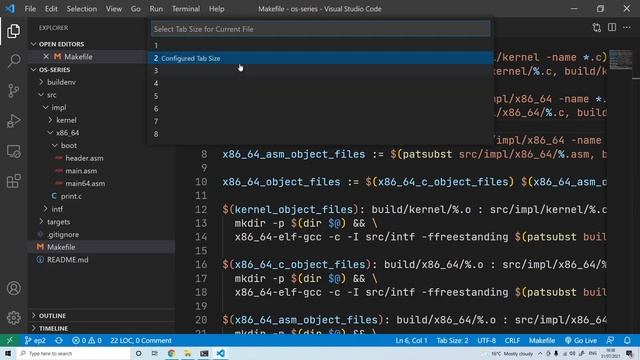Click the UTF-8 encoding indicator

pyautogui.click(x=487, y=340)
